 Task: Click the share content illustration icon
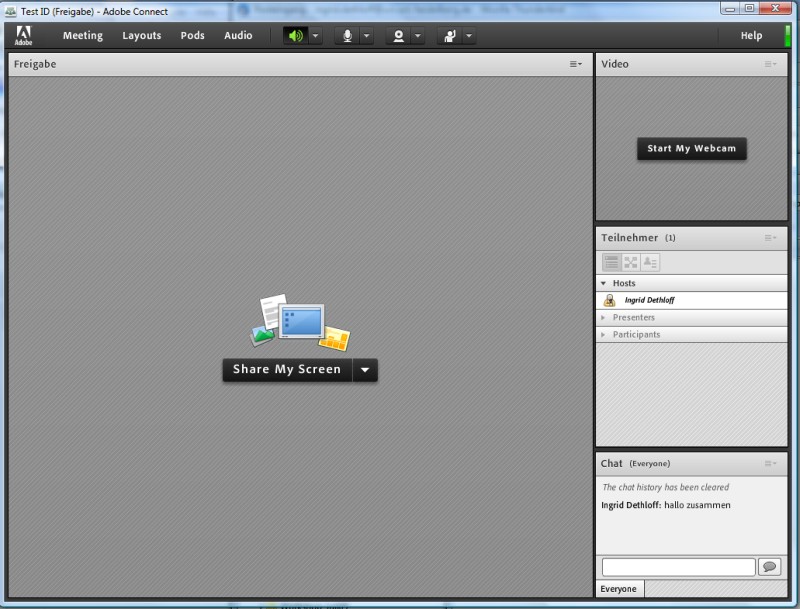click(x=300, y=322)
